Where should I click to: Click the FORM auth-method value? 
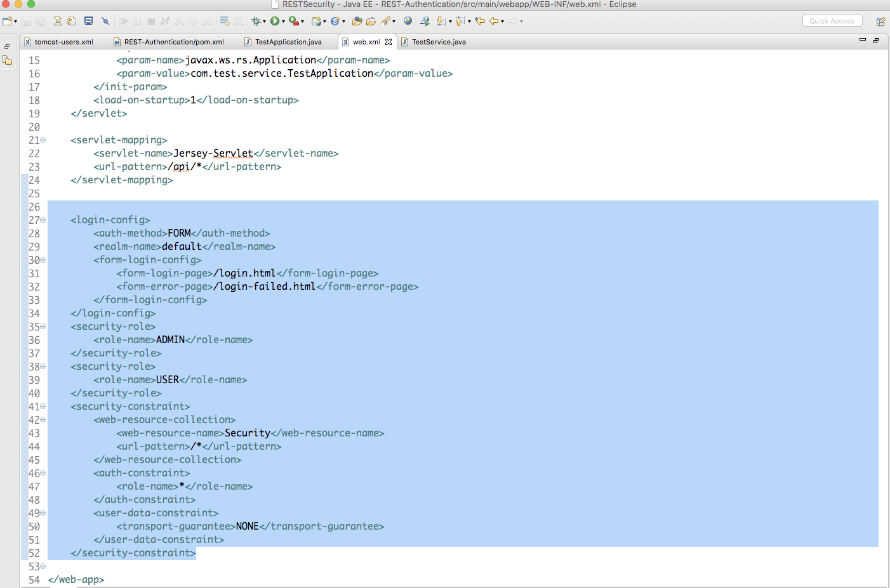(x=179, y=233)
